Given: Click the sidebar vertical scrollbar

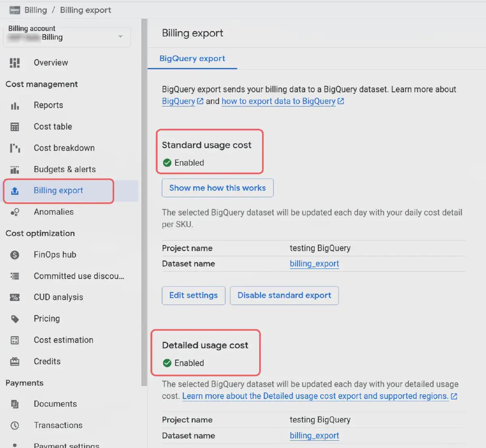Looking at the screenshot, I should coord(144,203).
